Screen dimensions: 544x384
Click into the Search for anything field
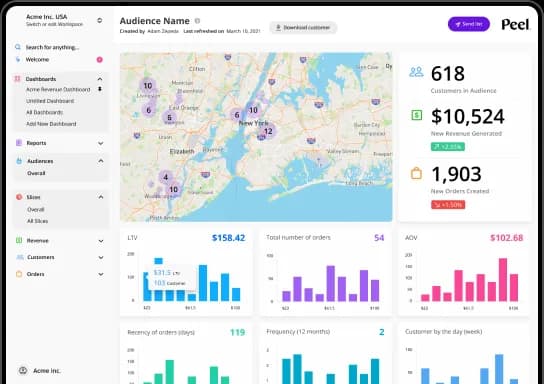point(52,47)
